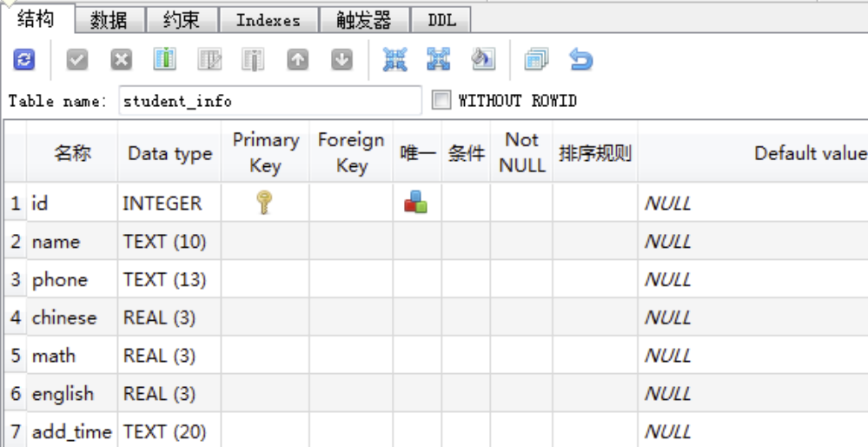Click the create similar table icon

coord(536,60)
